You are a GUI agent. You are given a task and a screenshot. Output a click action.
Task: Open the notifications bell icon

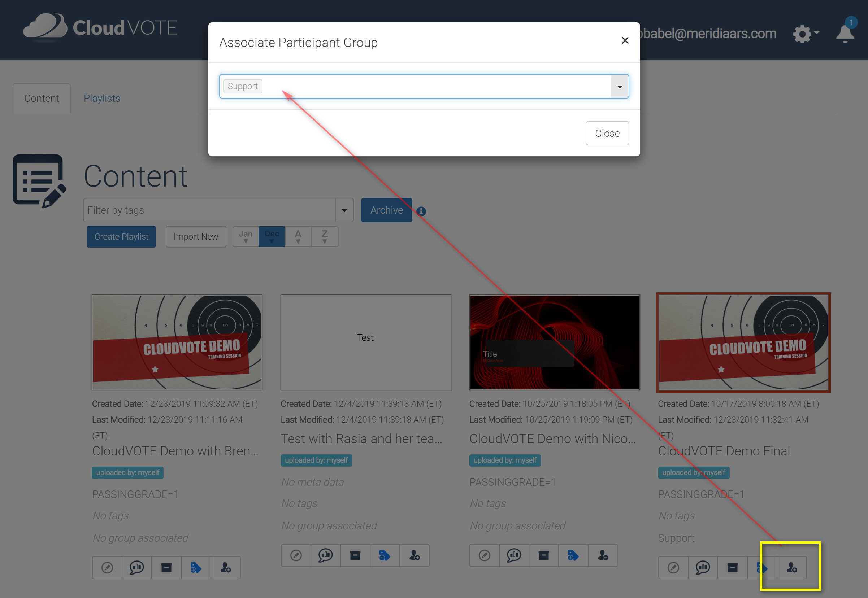(x=845, y=34)
